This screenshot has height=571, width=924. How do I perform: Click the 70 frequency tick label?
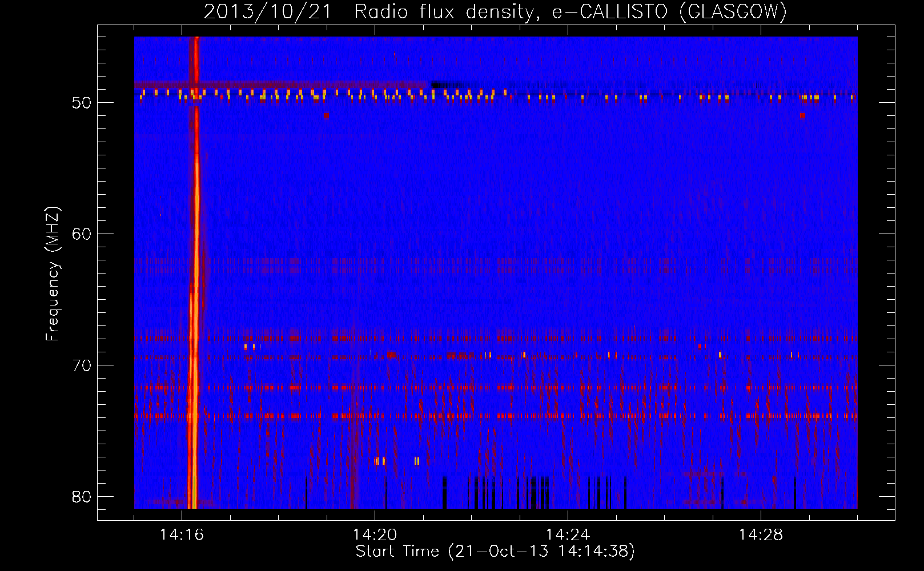(82, 365)
